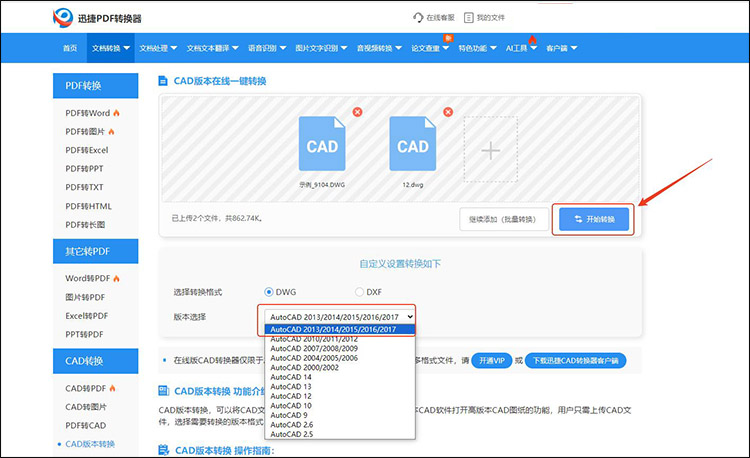Open PDF转TXT in the sidebar
This screenshot has height=458, width=750.
(x=84, y=187)
